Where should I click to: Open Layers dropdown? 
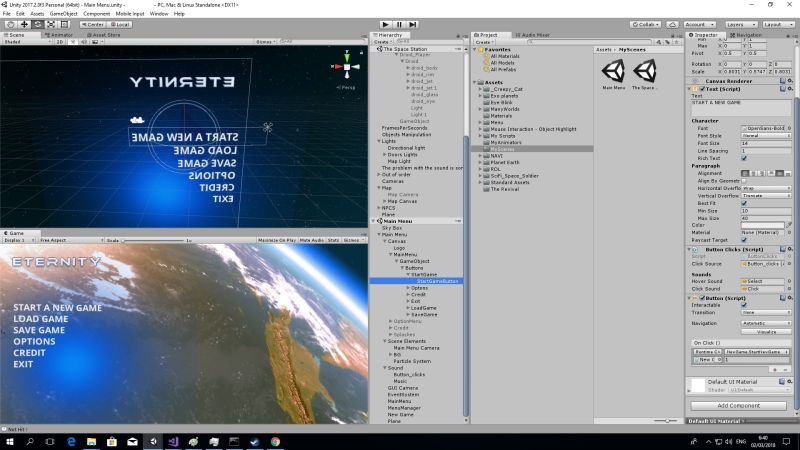740,24
